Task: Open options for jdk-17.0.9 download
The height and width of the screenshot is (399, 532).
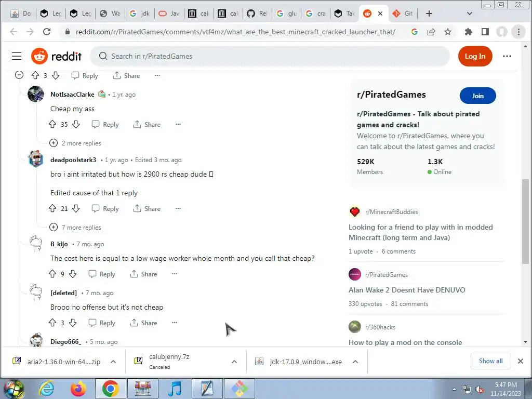Action: pos(355,362)
